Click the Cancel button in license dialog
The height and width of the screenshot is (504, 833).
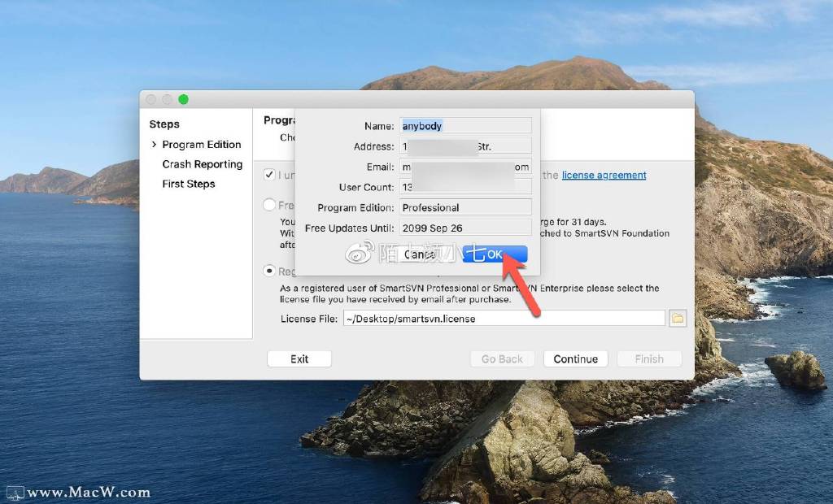[x=419, y=254]
